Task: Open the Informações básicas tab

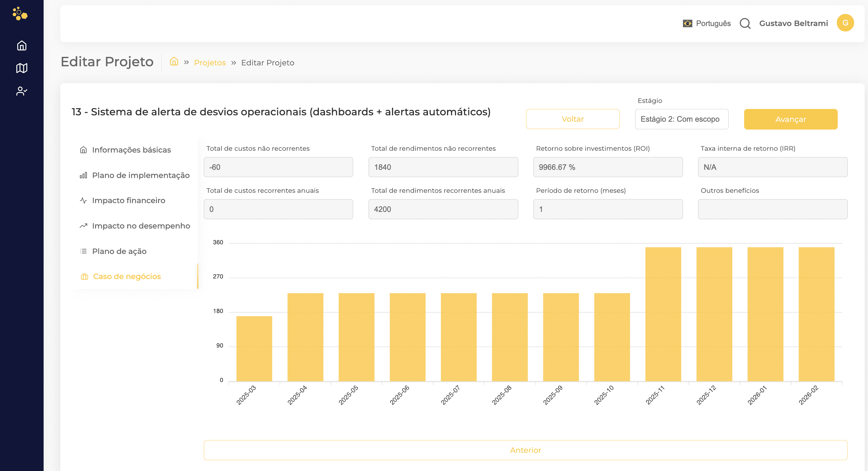Action: click(x=131, y=150)
